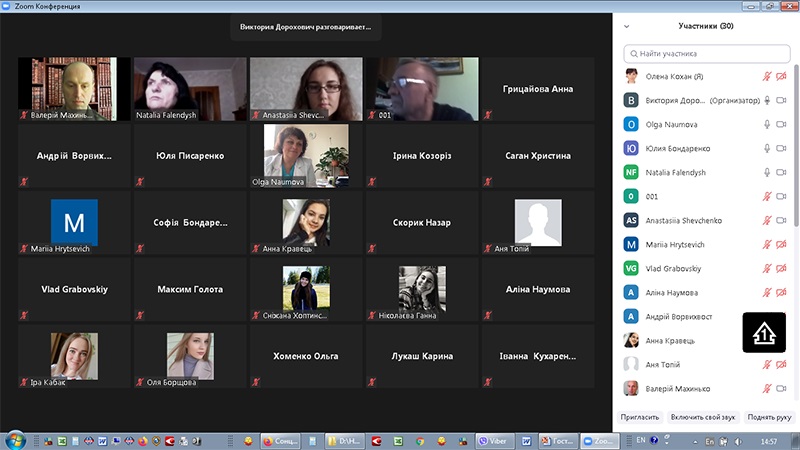Click muted mic icon for Аня Топій in list
This screenshot has width=800, height=450.
tap(767, 364)
